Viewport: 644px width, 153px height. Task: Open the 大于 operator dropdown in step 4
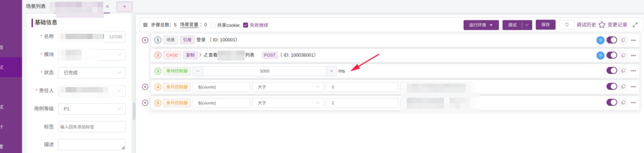(x=288, y=87)
